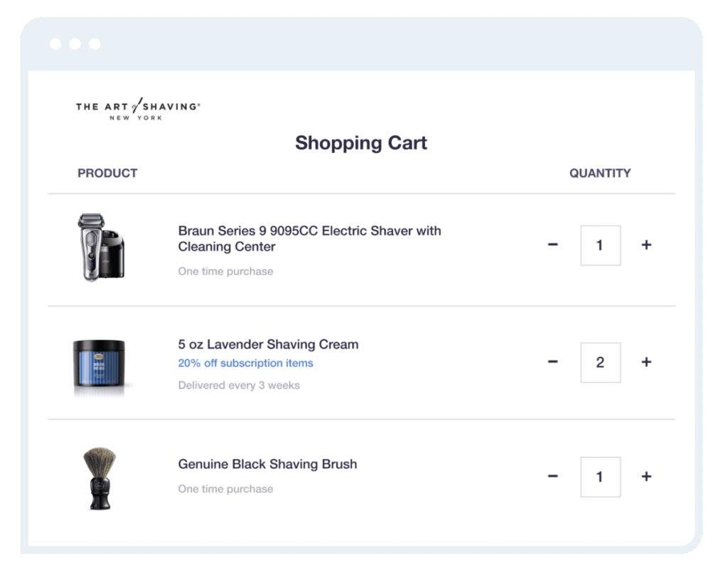Click the 20% off subscription items link
Screen dimensions: 728x577
coord(245,363)
